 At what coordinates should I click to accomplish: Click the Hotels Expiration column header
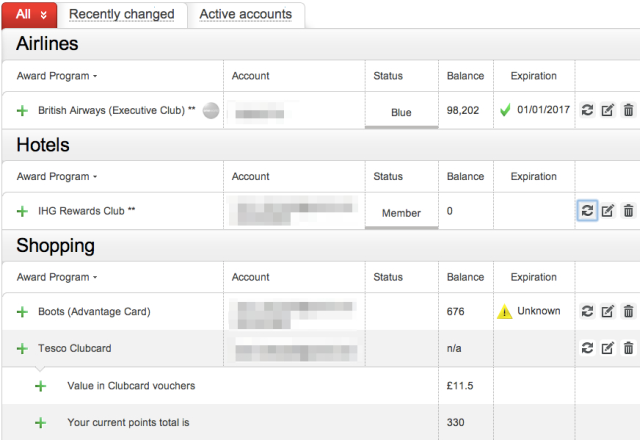pyautogui.click(x=533, y=176)
